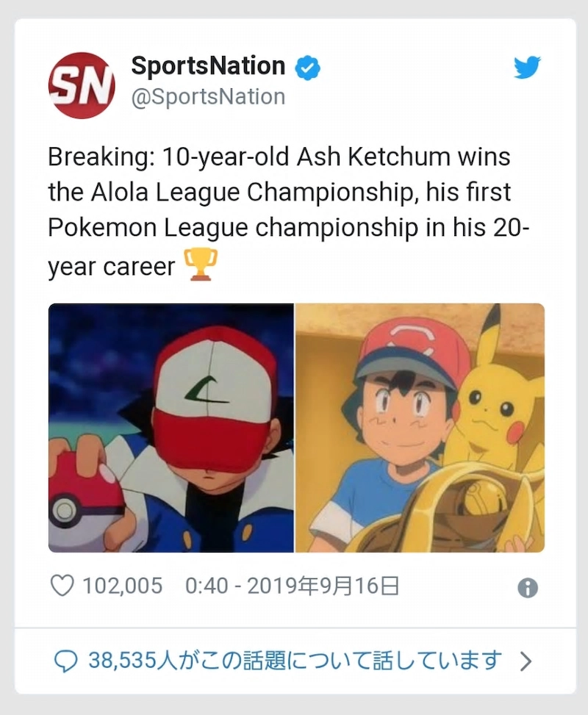Click the speech bubble reply icon
Image resolution: width=588 pixels, height=715 pixels.
(x=66, y=661)
